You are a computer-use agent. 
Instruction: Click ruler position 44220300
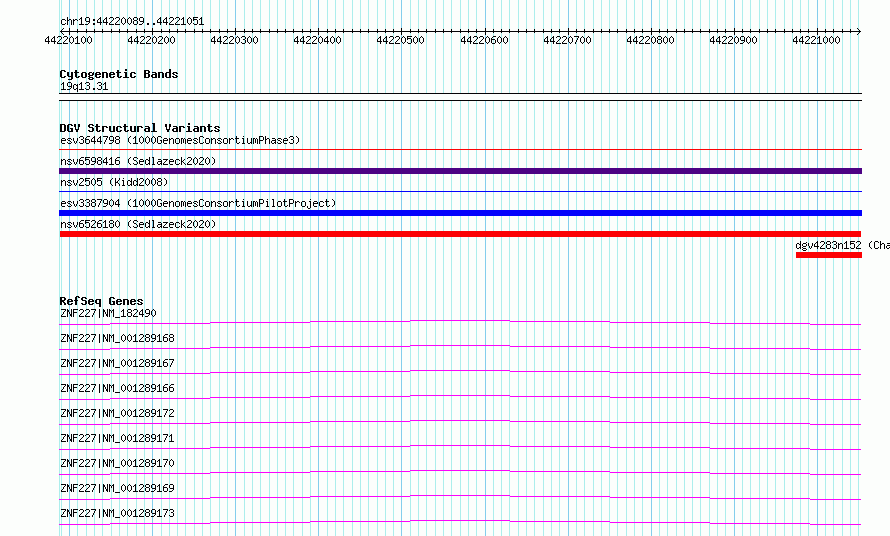click(x=234, y=40)
